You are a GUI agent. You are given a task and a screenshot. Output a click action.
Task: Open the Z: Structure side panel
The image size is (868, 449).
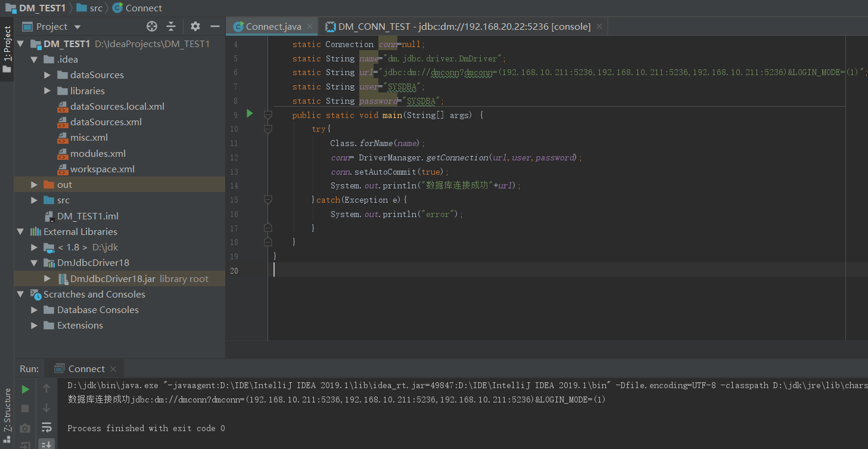7,410
